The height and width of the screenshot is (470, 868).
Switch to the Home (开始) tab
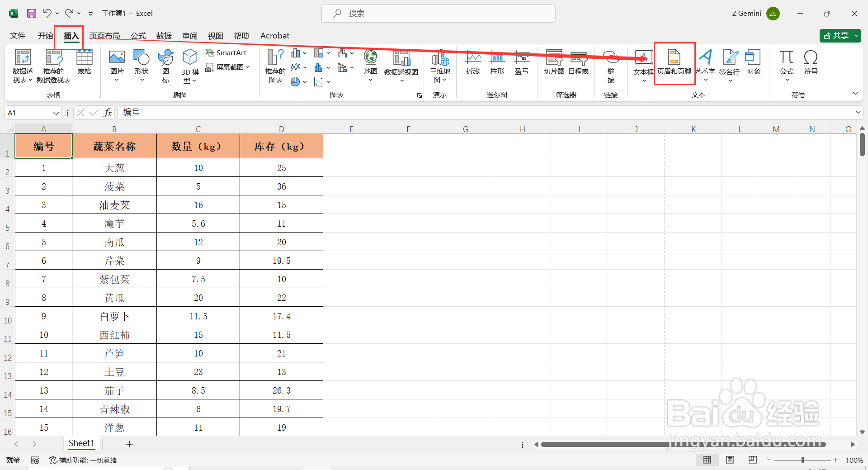point(45,36)
